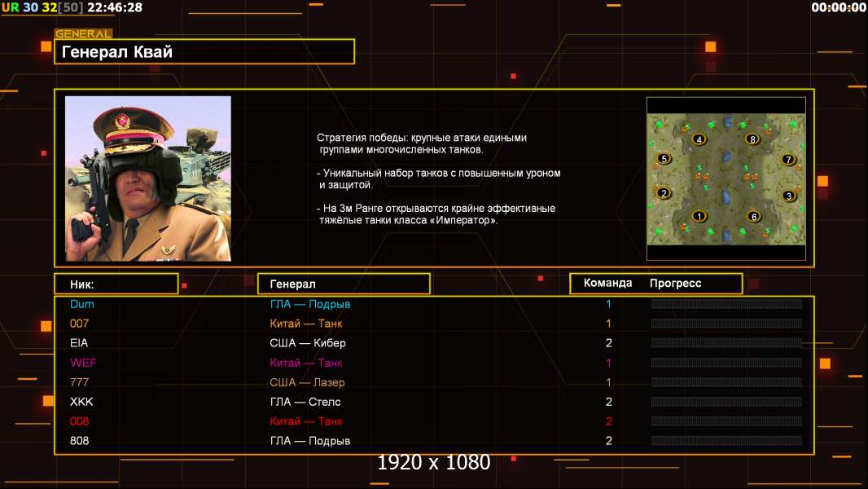Click "США — Кибер" general for EIA
The width and height of the screenshot is (868, 489).
pos(308,343)
